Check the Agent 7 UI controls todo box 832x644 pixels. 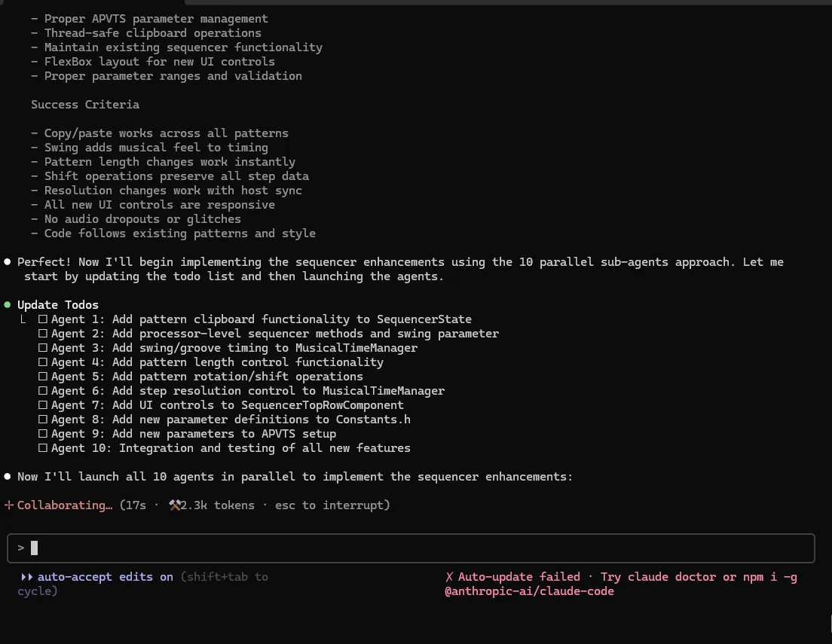pyautogui.click(x=43, y=405)
